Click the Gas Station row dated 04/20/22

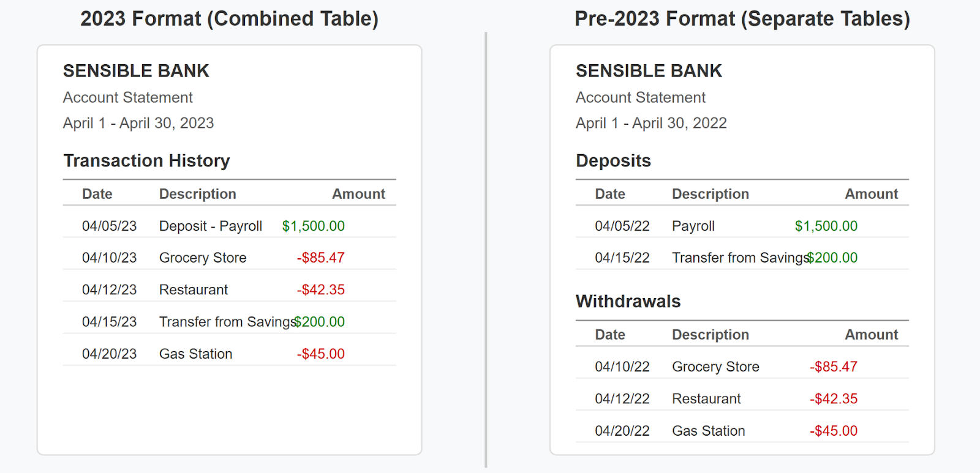(x=742, y=431)
